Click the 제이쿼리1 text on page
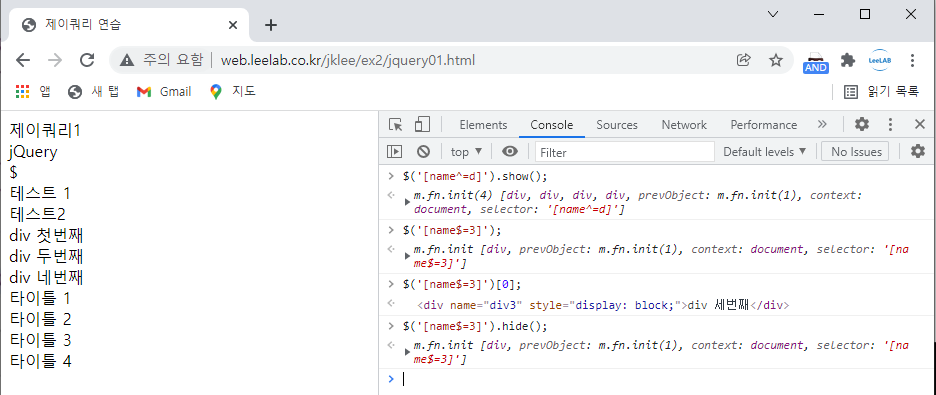The image size is (936, 395). point(45,130)
